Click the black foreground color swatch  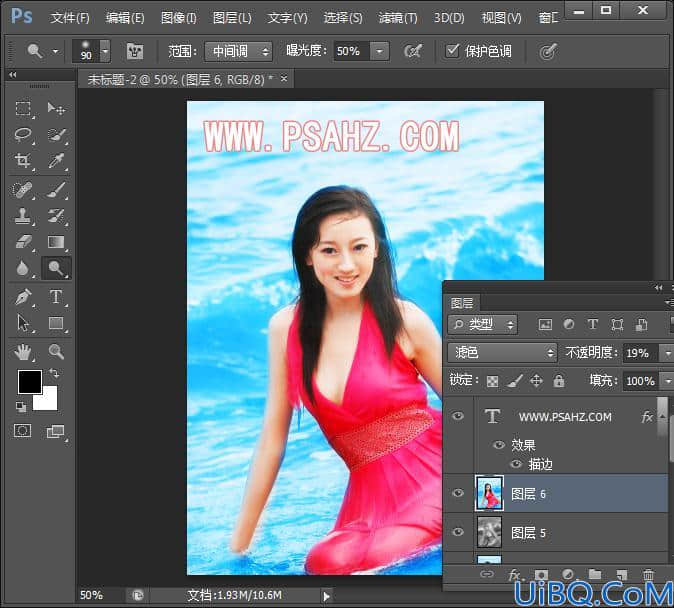click(30, 381)
